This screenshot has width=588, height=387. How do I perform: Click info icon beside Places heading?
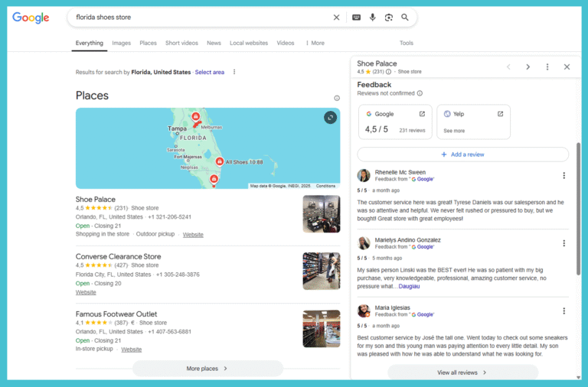[337, 98]
